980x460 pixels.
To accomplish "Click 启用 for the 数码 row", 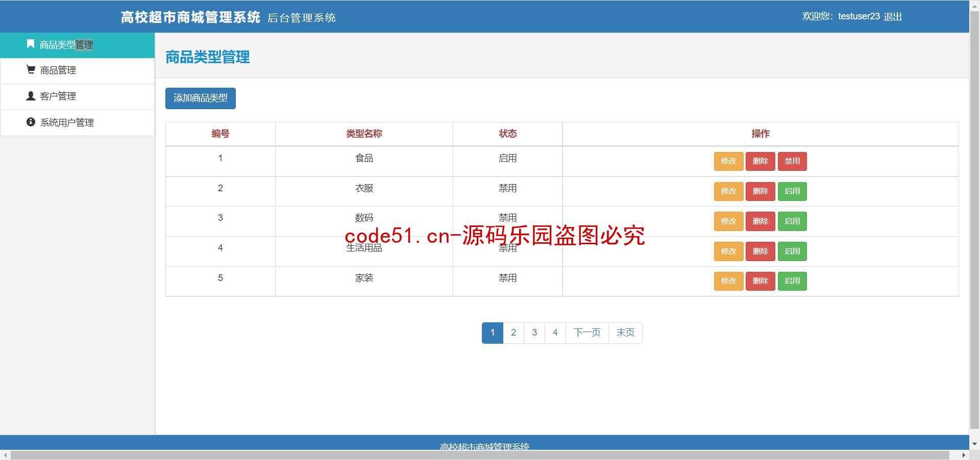I will click(x=792, y=221).
